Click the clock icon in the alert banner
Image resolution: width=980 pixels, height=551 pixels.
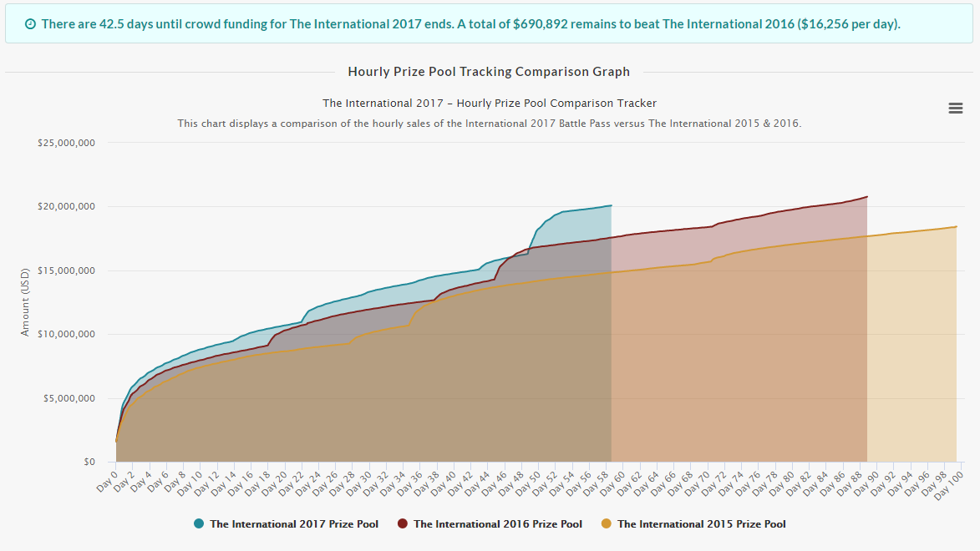pos(30,24)
